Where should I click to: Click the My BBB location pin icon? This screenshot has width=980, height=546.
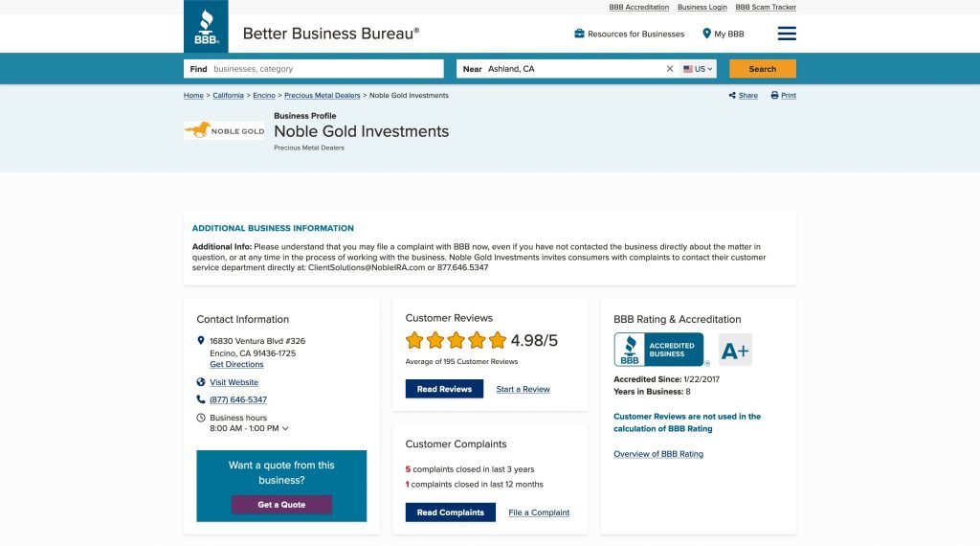point(707,34)
